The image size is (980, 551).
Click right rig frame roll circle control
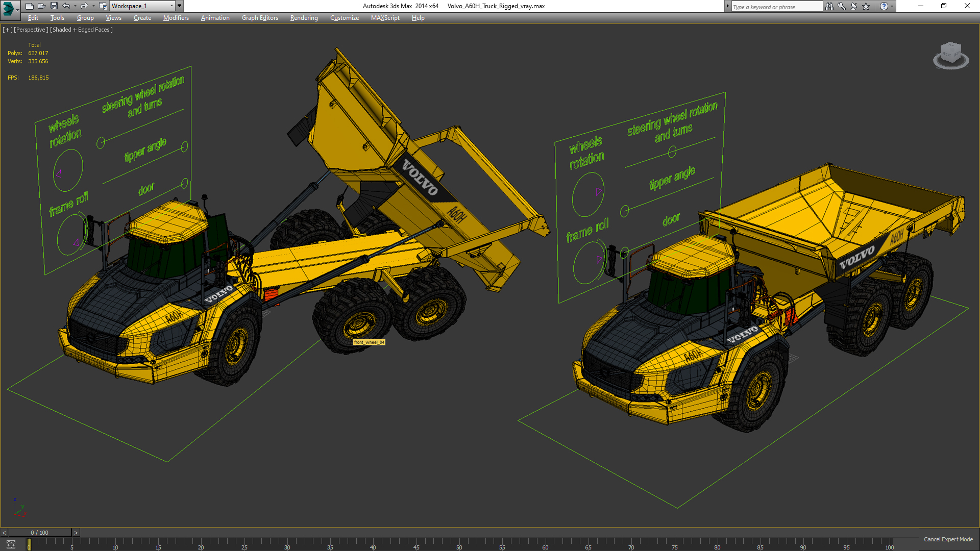click(x=590, y=262)
